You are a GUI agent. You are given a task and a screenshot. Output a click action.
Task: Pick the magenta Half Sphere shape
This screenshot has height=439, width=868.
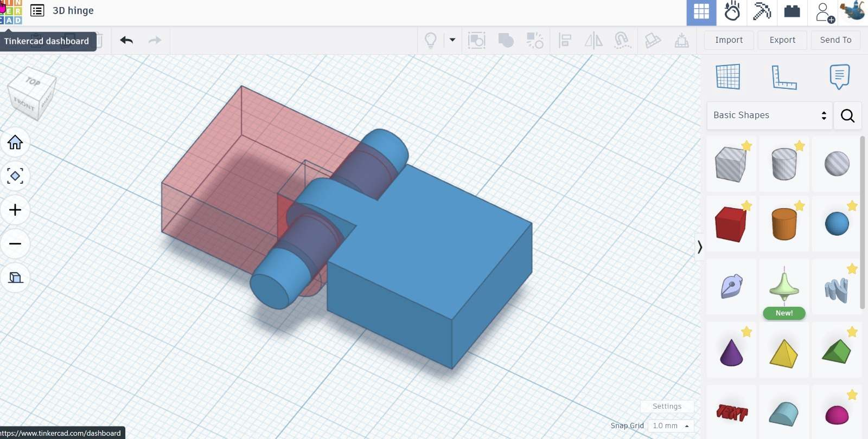[x=837, y=415]
